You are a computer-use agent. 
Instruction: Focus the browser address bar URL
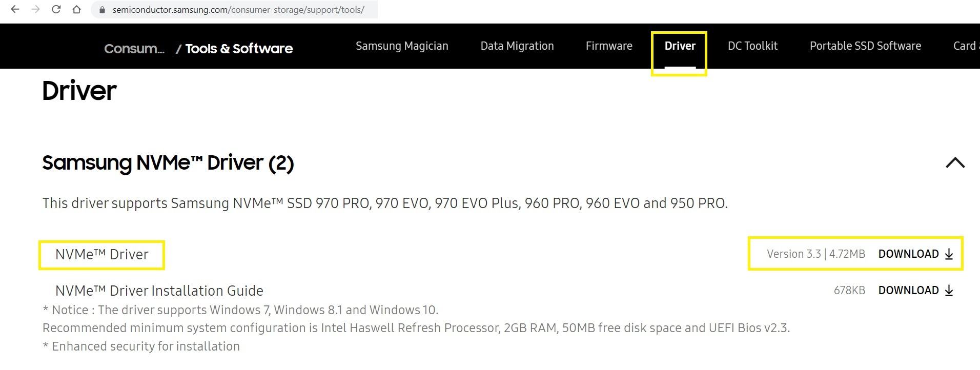click(238, 10)
